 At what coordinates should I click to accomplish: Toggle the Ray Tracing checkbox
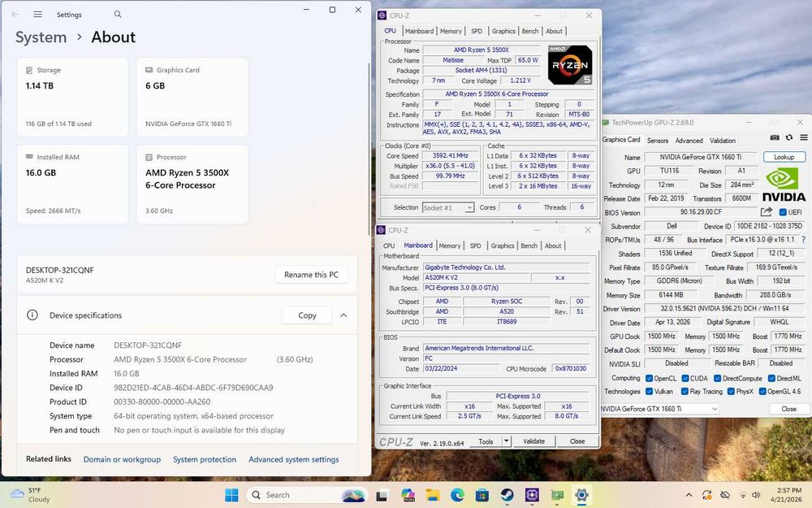tap(685, 392)
